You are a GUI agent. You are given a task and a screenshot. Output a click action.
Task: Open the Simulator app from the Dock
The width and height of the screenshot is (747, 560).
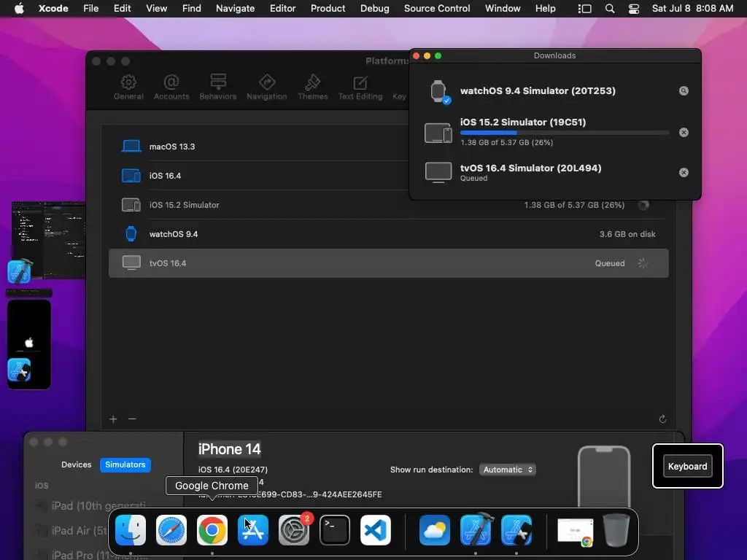[x=516, y=530]
